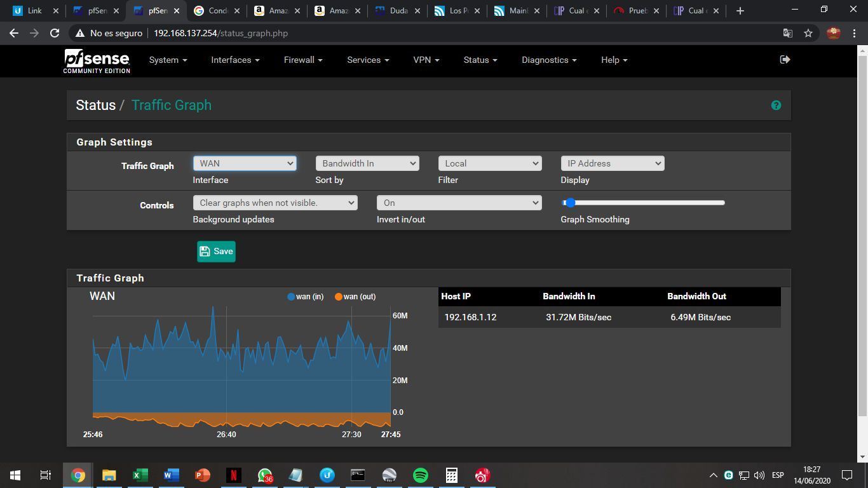Open the Calculator from the taskbar
Screen dimensions: 868x488
pos(452,475)
